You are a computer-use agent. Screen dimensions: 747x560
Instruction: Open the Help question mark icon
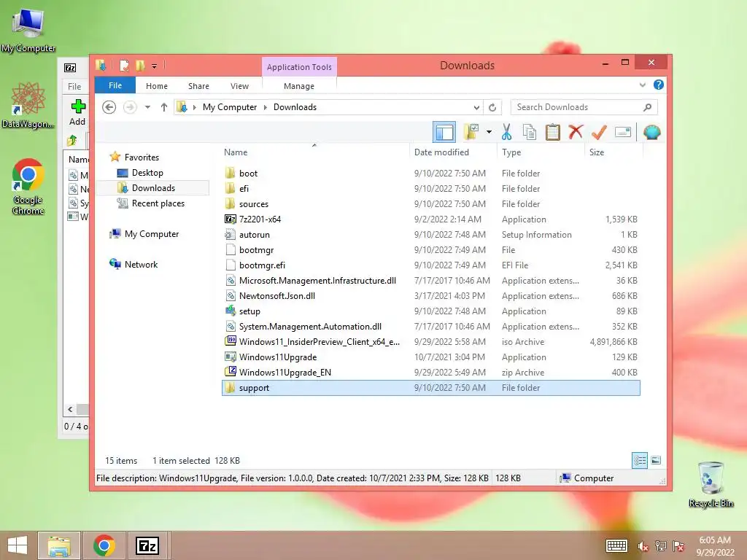point(659,85)
